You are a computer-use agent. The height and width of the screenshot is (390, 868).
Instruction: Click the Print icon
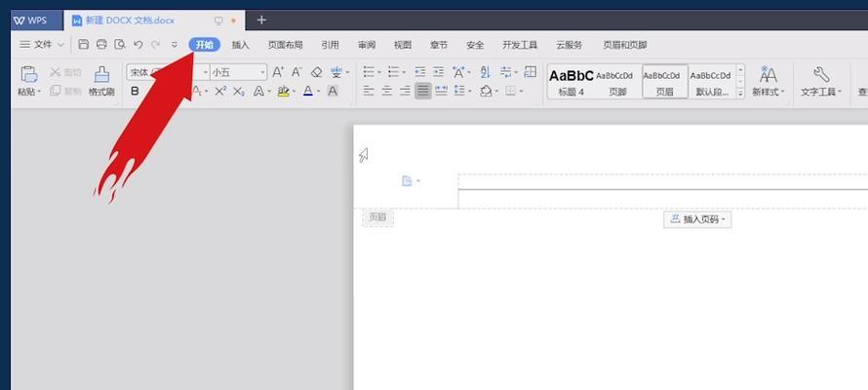click(x=101, y=45)
